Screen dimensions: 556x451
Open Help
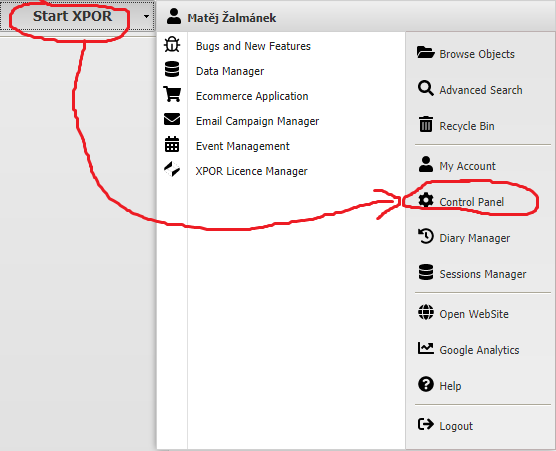(450, 386)
